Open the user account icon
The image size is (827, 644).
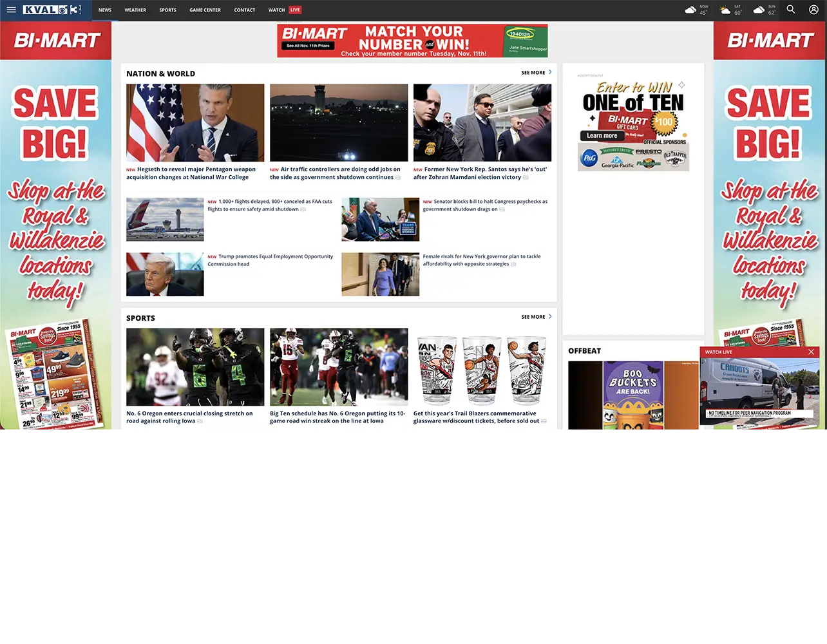click(x=813, y=10)
